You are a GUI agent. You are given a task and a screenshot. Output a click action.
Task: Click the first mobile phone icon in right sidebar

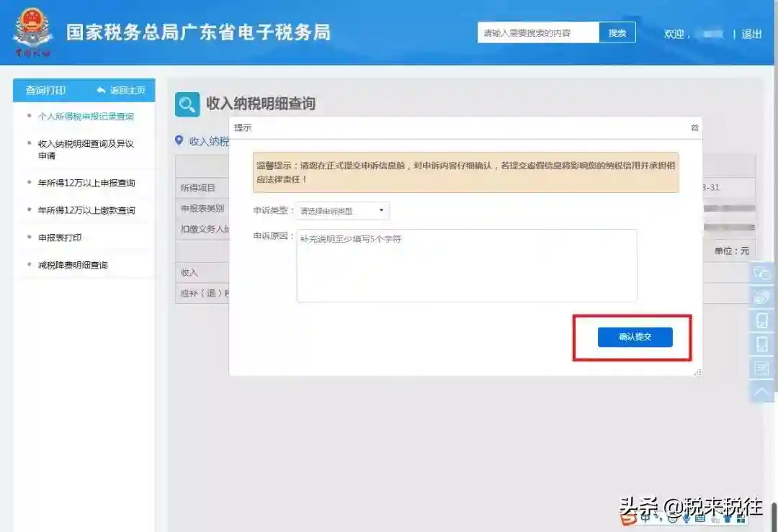(x=761, y=320)
